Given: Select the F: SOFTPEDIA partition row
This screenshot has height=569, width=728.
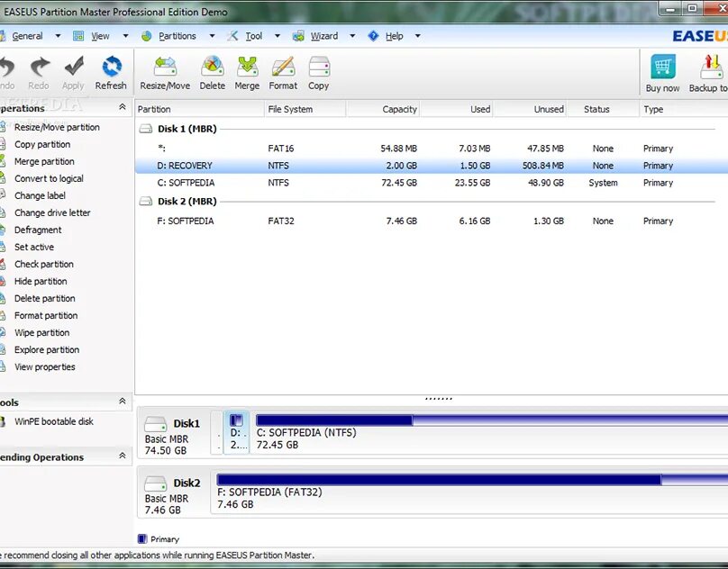Looking at the screenshot, I should click(x=432, y=221).
